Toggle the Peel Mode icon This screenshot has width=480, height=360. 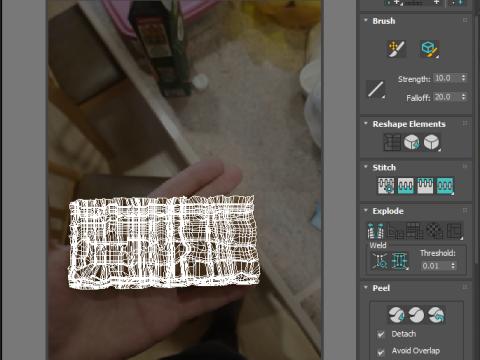[x=416, y=315]
